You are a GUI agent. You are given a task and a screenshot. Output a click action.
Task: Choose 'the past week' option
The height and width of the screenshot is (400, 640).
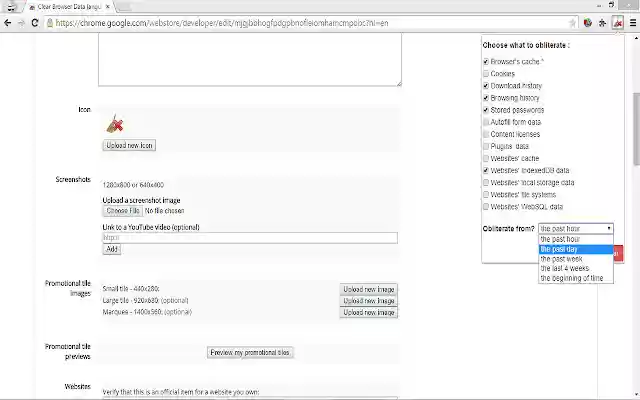tap(576, 259)
